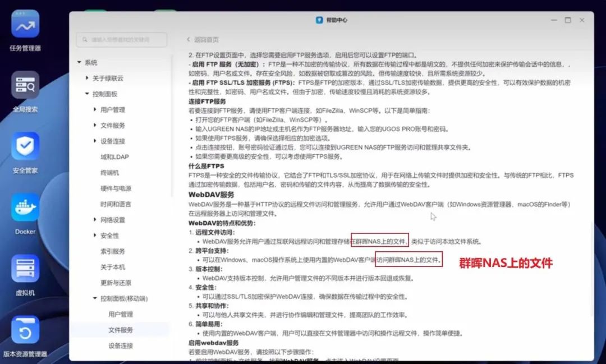Click the 版本控制 list item title
Image resolution: width=606 pixels, height=364 pixels.
point(209,269)
